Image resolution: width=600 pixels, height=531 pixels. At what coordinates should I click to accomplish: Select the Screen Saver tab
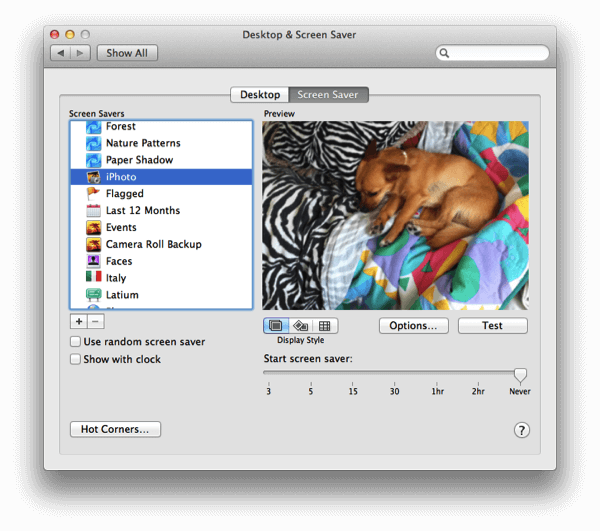point(329,95)
